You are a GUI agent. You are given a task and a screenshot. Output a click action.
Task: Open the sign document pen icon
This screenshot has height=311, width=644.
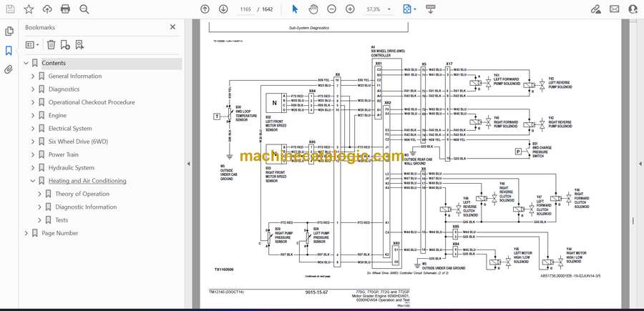tap(596, 9)
